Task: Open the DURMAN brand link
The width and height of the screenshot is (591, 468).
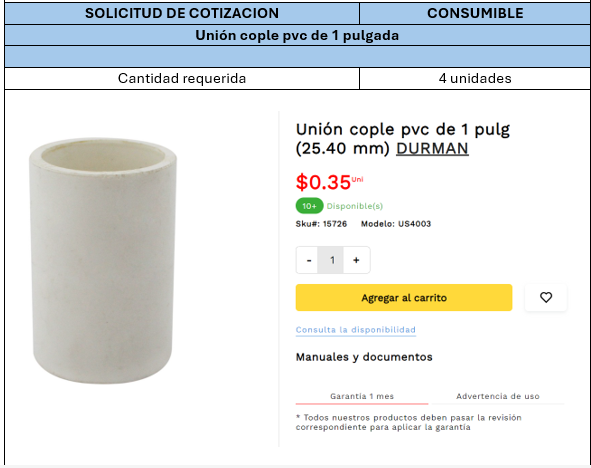Action: pyautogui.click(x=432, y=148)
